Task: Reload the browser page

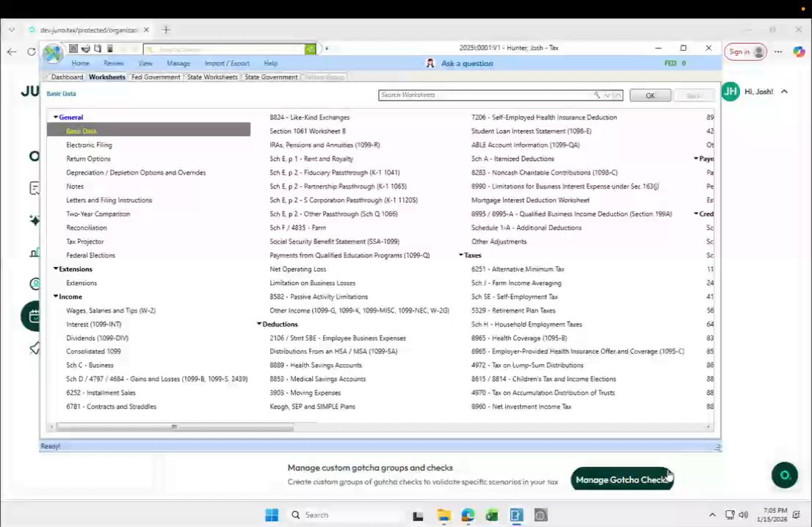Action: [32, 52]
